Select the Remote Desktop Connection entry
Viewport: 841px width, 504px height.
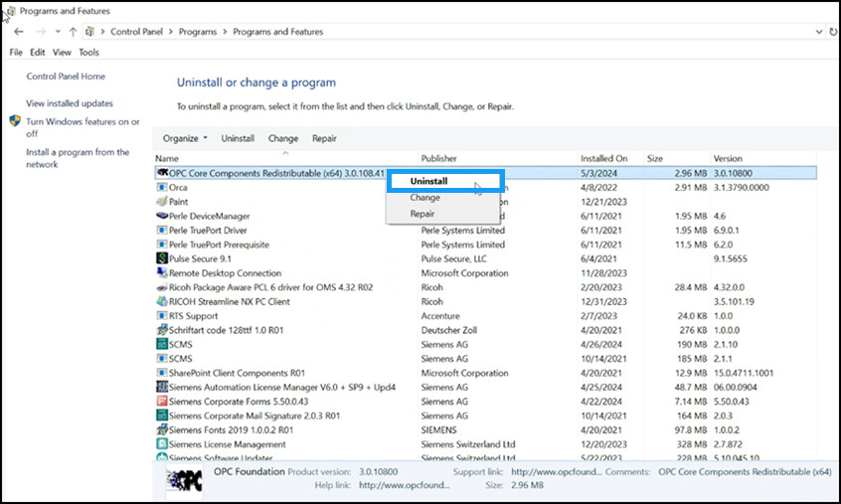click(225, 273)
